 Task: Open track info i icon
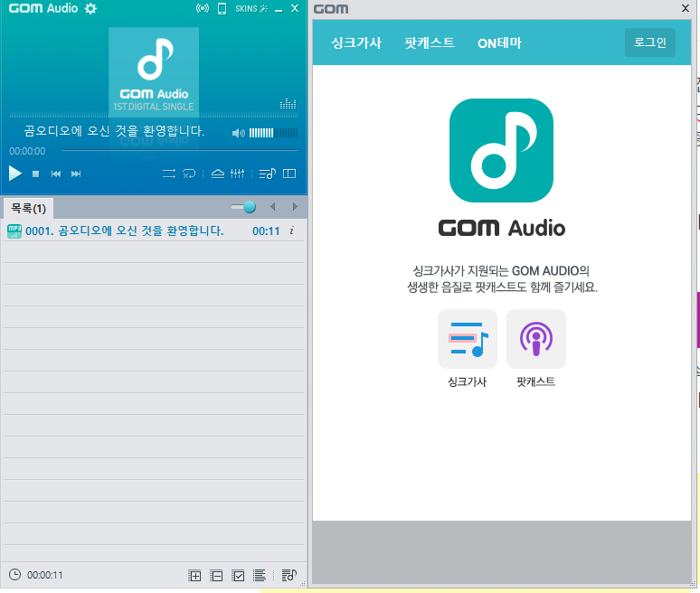[x=292, y=231]
